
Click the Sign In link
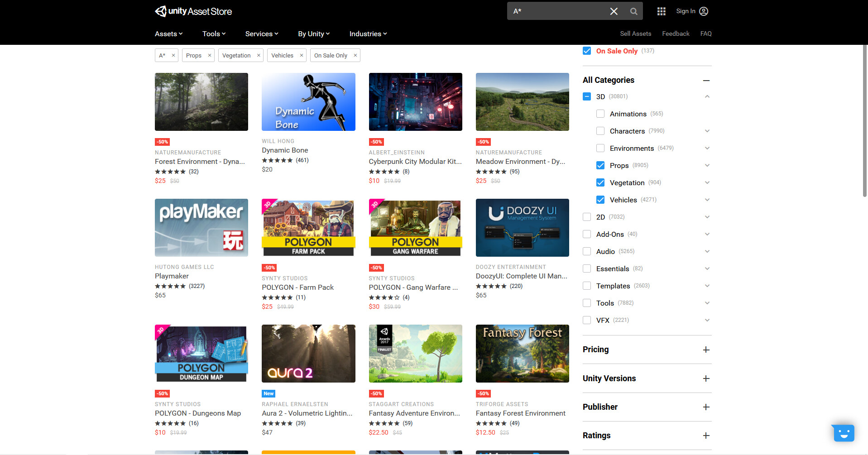(686, 11)
